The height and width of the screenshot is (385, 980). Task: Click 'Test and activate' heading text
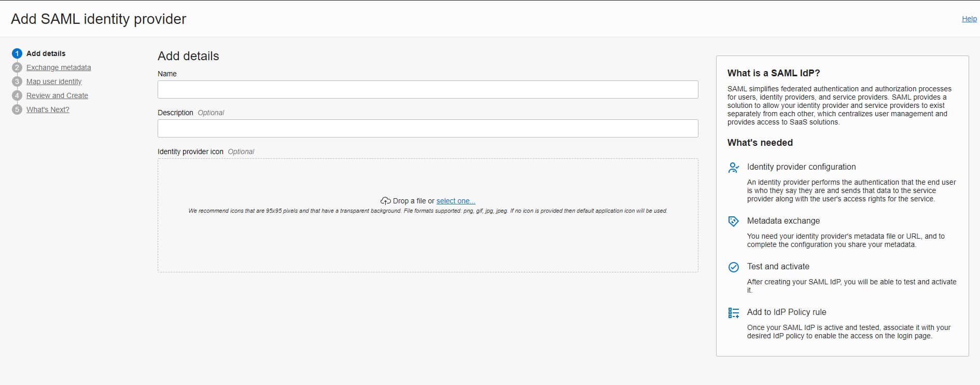coord(778,266)
